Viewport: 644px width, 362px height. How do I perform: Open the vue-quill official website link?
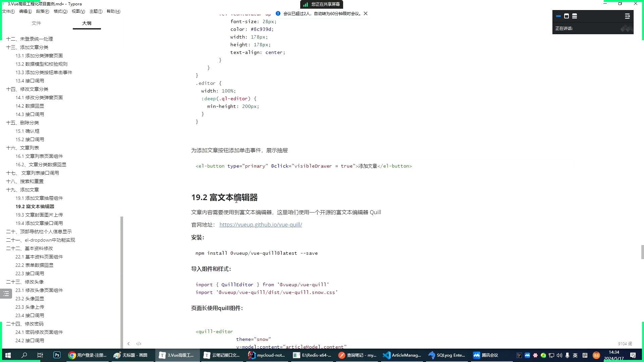pos(261,225)
